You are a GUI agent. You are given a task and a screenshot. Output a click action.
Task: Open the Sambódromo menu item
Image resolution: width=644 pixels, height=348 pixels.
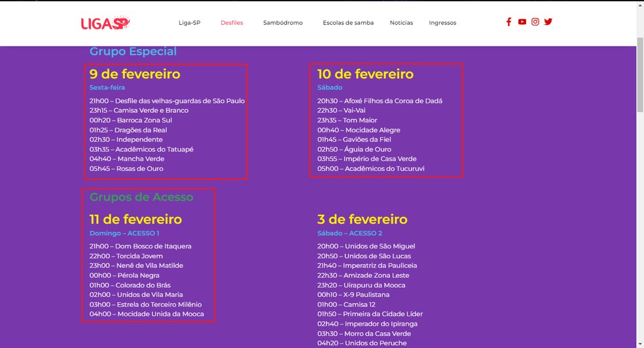[283, 23]
